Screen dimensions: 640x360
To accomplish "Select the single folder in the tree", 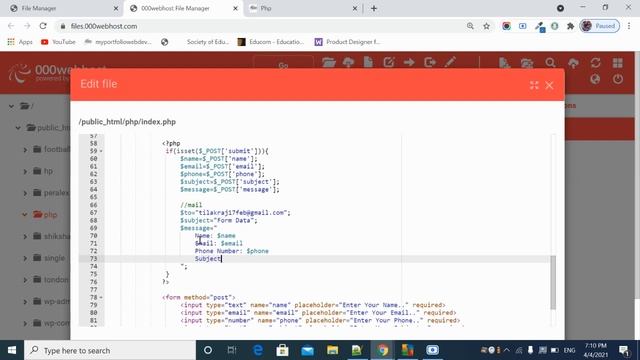I will point(54,258).
